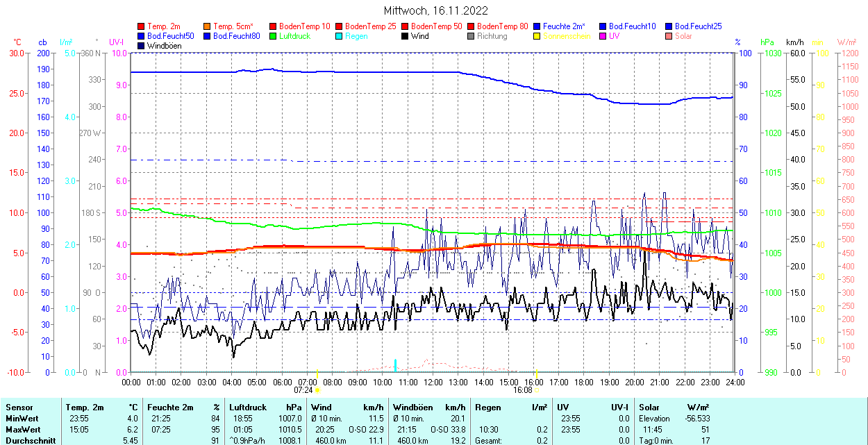The width and height of the screenshot is (868, 445).
Task: Select the black Wind legend swatch
Action: click(406, 36)
